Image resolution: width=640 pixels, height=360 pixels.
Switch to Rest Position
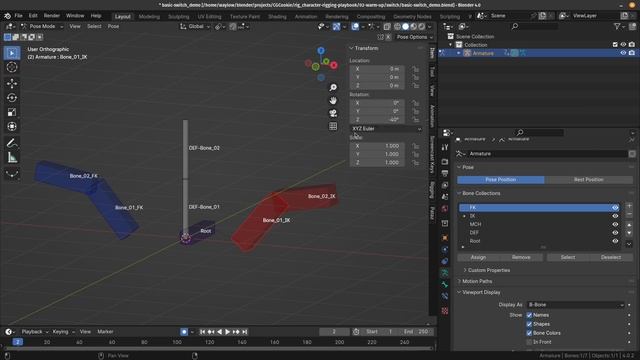589,180
